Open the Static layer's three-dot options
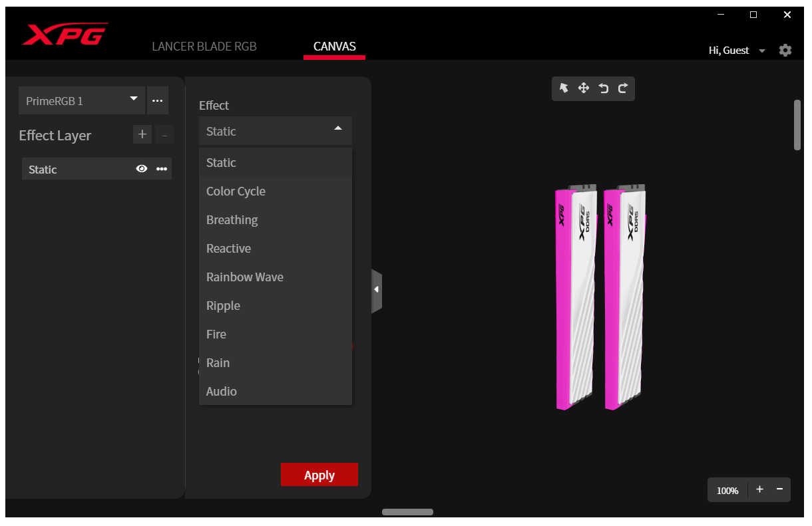This screenshot has height=526, width=812. pos(162,169)
